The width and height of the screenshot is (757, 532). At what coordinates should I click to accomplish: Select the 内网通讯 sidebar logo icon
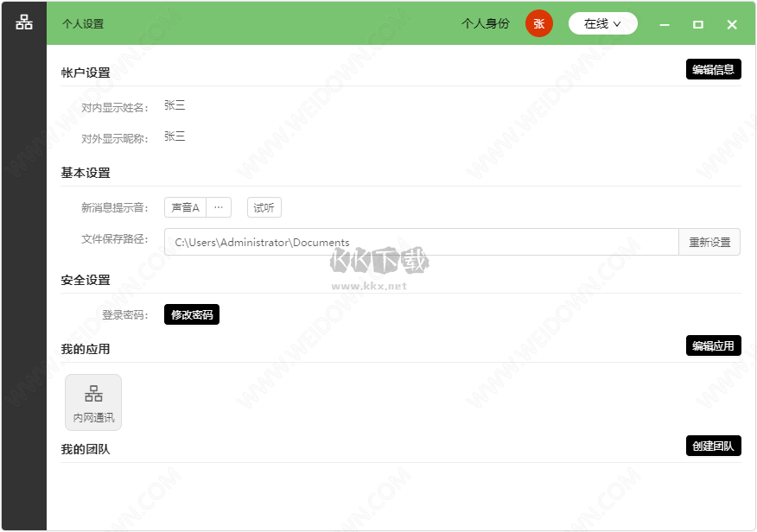click(22, 22)
